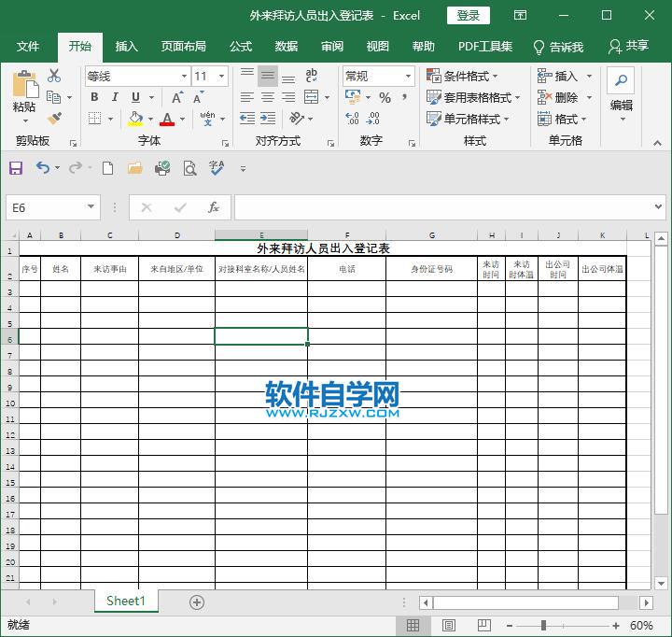672x637 pixels.
Task: Click the formula bar input field
Action: 442,207
